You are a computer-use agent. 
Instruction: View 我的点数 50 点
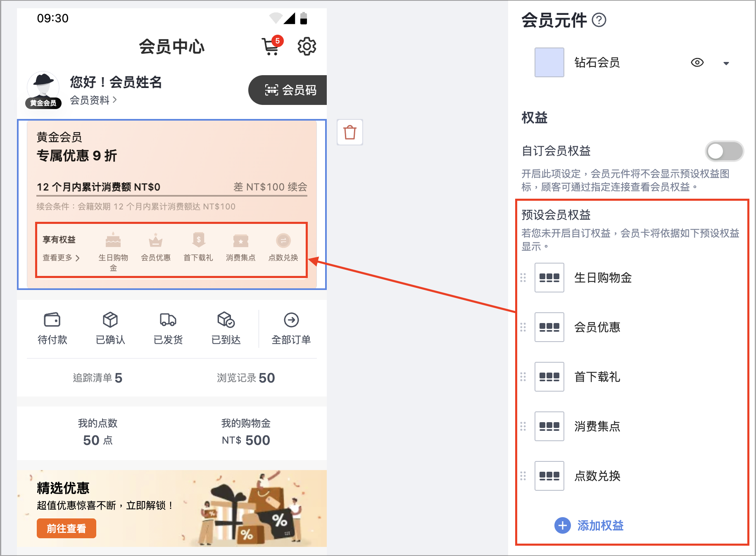97,432
